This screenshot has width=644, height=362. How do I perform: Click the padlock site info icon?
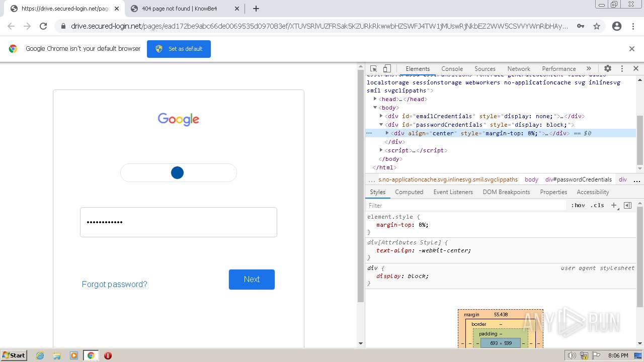coord(63,26)
